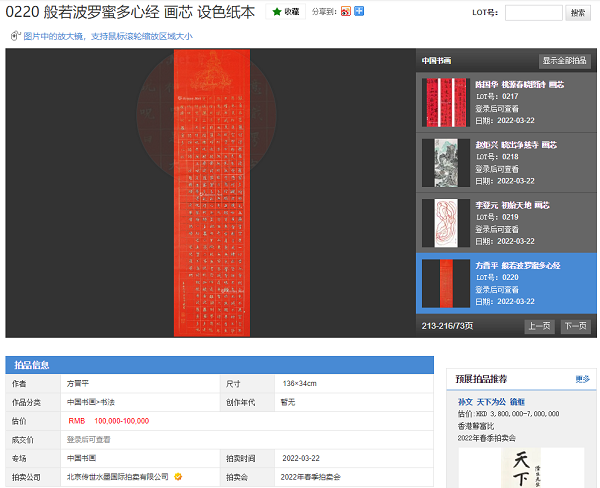Go to next page with 下一页
Image resolution: width=600 pixels, height=488 pixels.
(576, 326)
